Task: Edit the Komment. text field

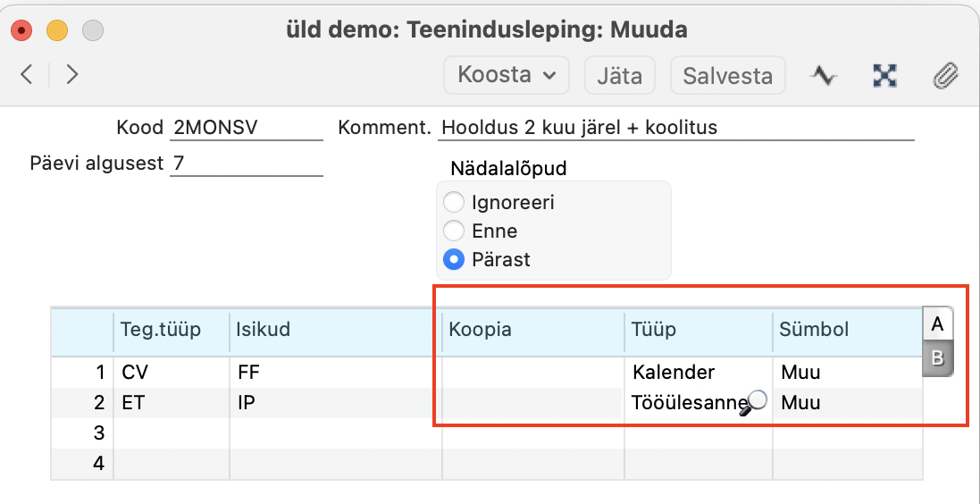Action: click(677, 128)
